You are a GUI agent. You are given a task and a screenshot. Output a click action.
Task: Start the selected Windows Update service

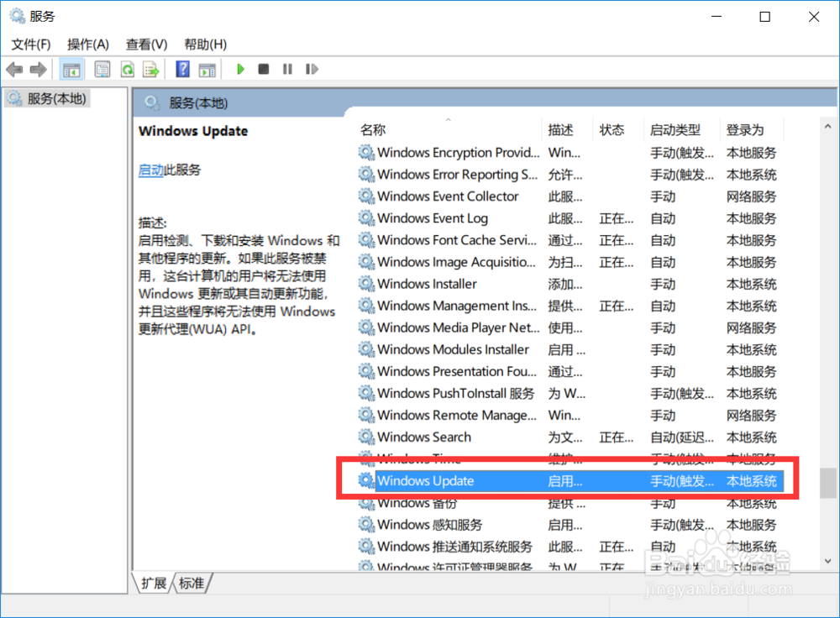pos(240,69)
